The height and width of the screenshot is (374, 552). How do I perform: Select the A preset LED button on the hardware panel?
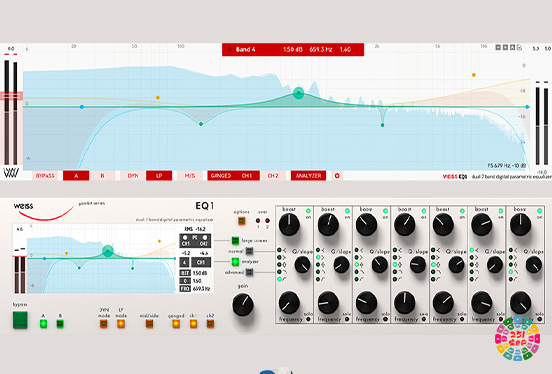point(43,323)
